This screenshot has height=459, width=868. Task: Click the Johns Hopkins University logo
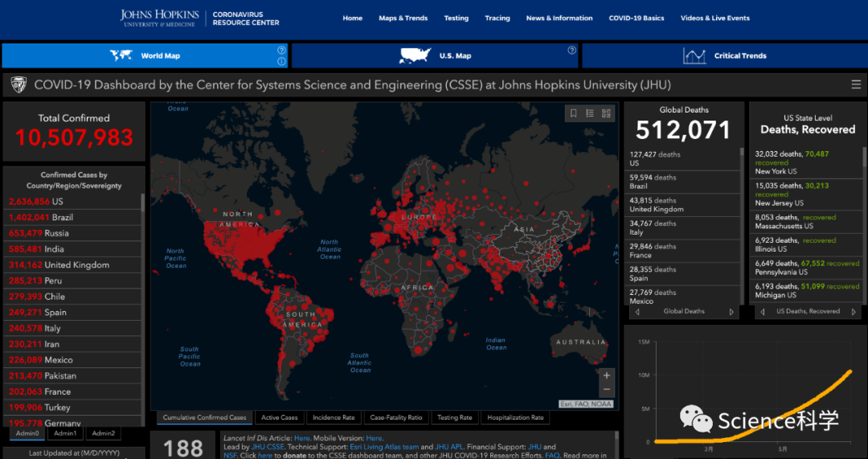[x=160, y=18]
